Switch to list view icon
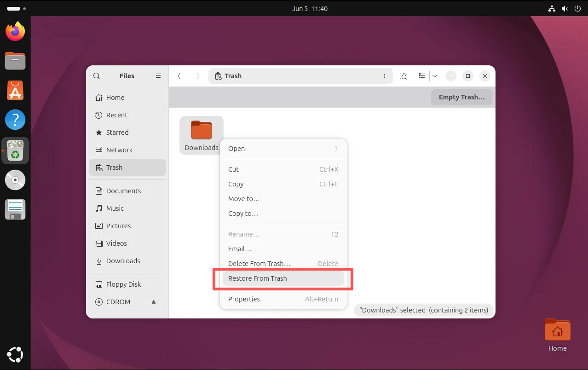588x370 pixels. 422,76
